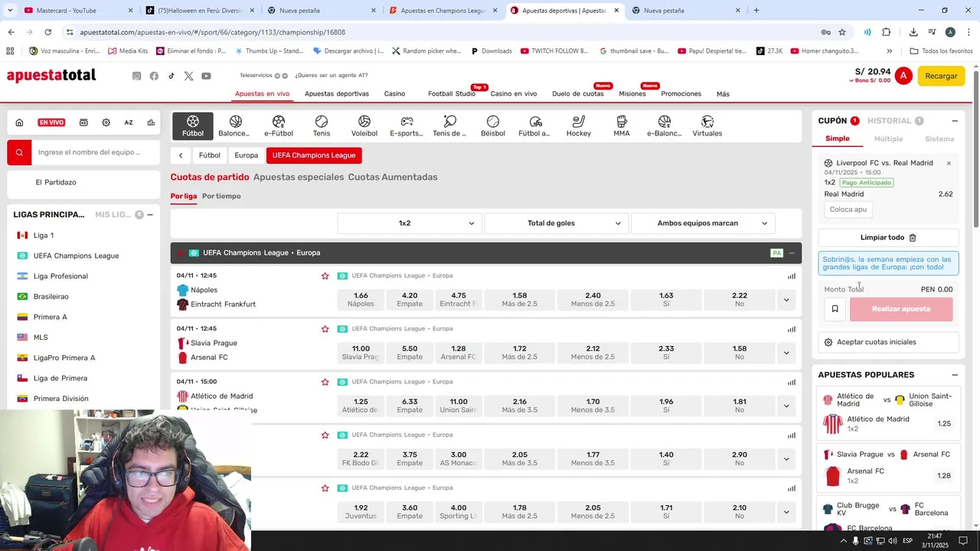
Task: Select the MMA sport icon
Action: (x=622, y=126)
